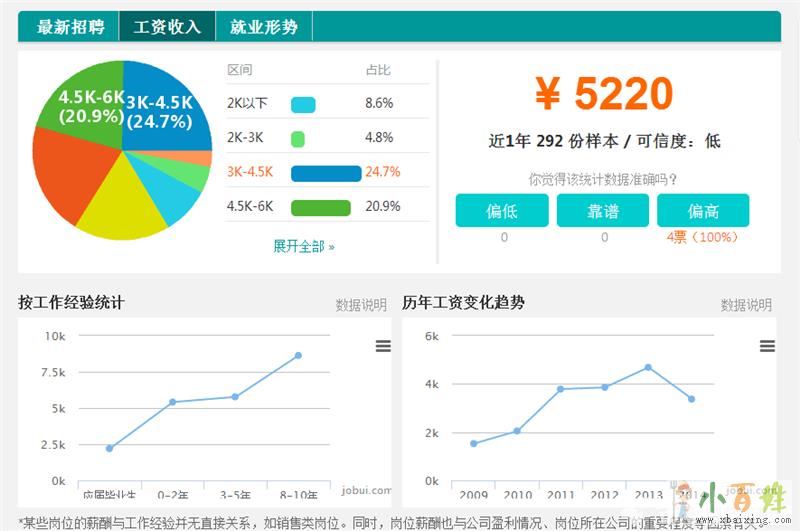The height and width of the screenshot is (531, 800).
Task: Click 数据说明 link above salary trend chart
Action: [x=746, y=305]
